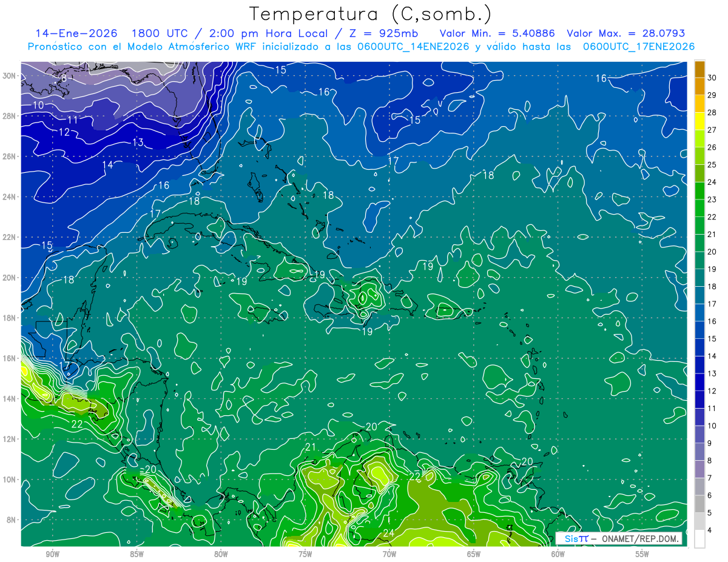Click the '24N' latitude axis label
The width and height of the screenshot is (728, 562).
(x=8, y=196)
